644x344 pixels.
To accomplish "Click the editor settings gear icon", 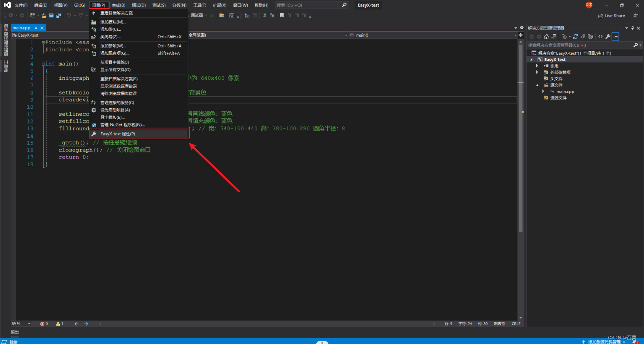I will 522,28.
